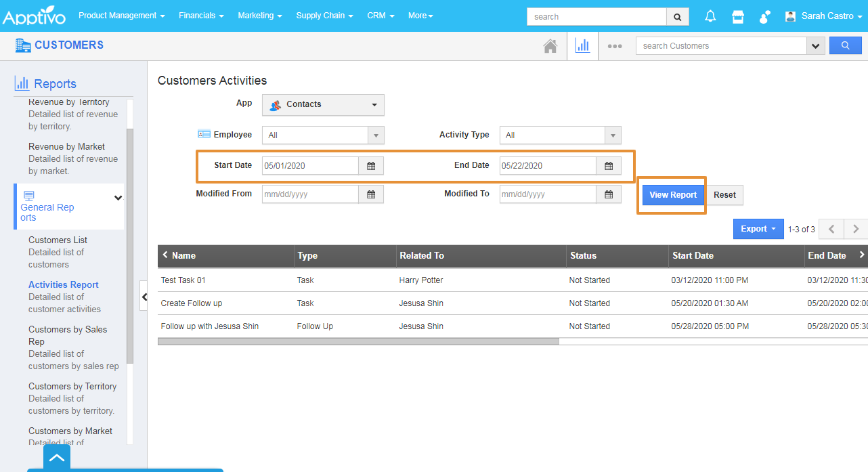Image resolution: width=868 pixels, height=472 pixels.
Task: Collapse the left sidebar panel arrow
Action: pyautogui.click(x=144, y=297)
